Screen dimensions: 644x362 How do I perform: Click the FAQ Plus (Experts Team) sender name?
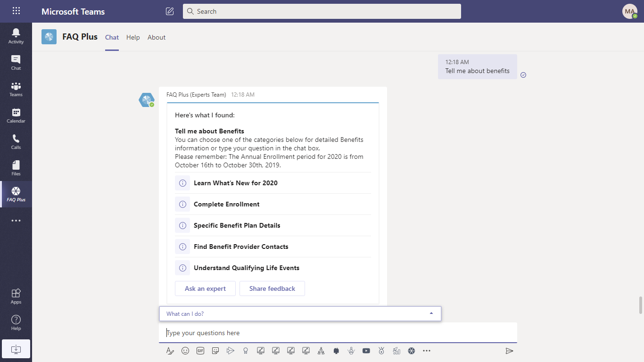coord(196,95)
